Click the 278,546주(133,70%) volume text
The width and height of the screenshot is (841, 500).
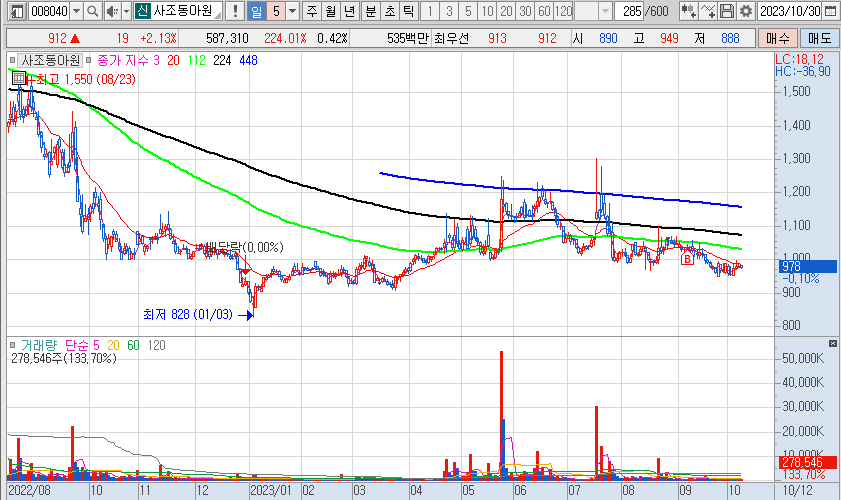[x=64, y=358]
